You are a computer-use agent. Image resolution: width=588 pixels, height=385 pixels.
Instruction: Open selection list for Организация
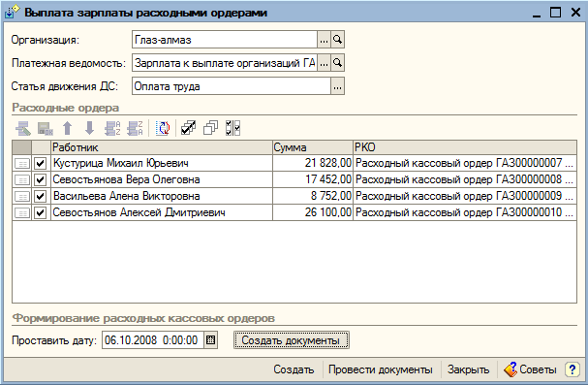[x=324, y=40]
